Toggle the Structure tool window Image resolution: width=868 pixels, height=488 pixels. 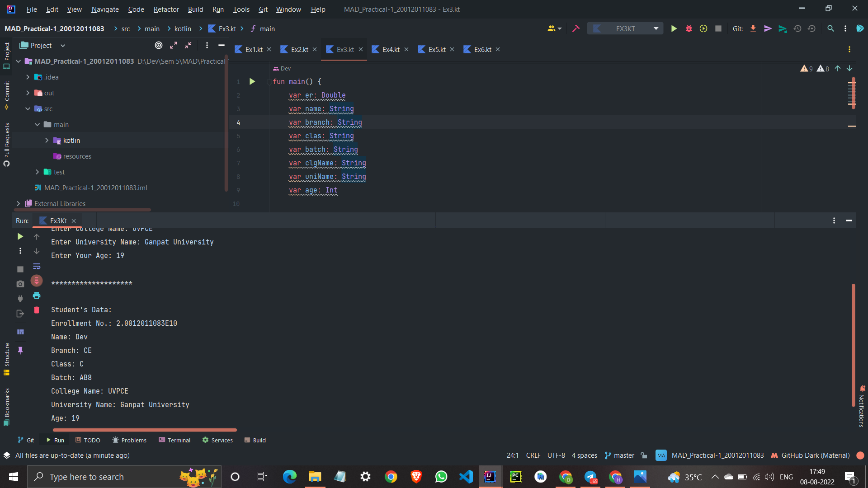pyautogui.click(x=6, y=359)
